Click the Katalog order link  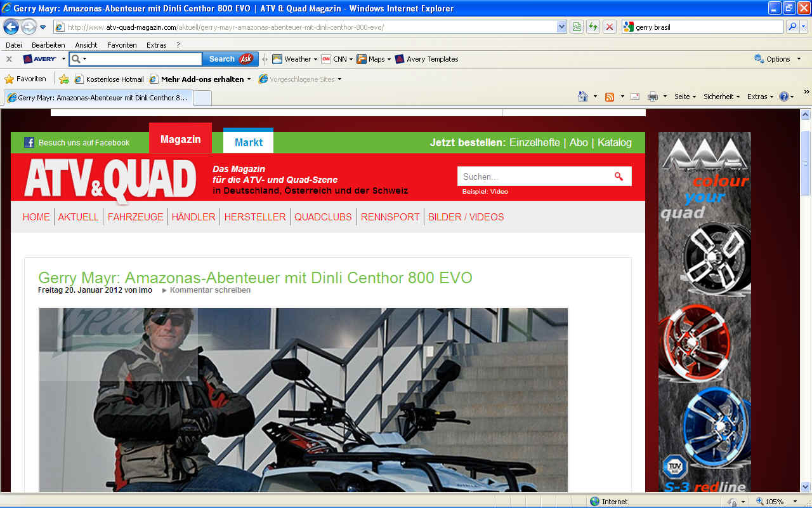tap(615, 142)
